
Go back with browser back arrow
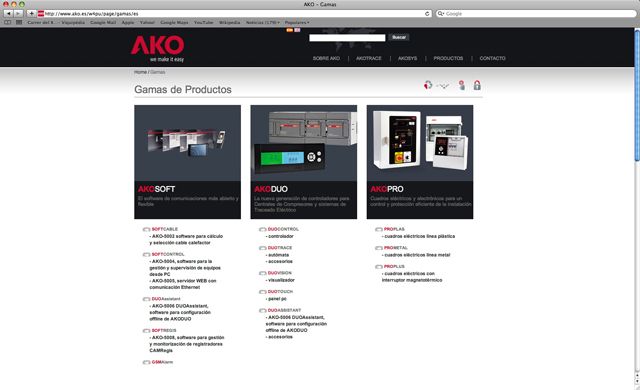[8, 13]
